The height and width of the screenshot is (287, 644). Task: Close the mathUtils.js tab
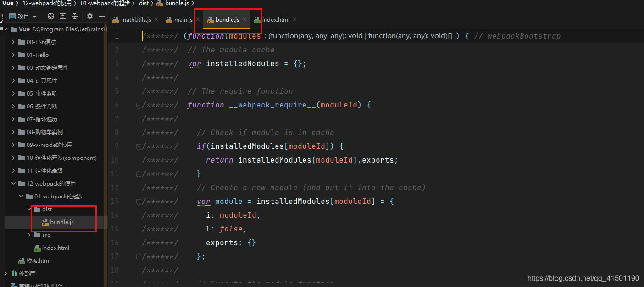tap(156, 20)
